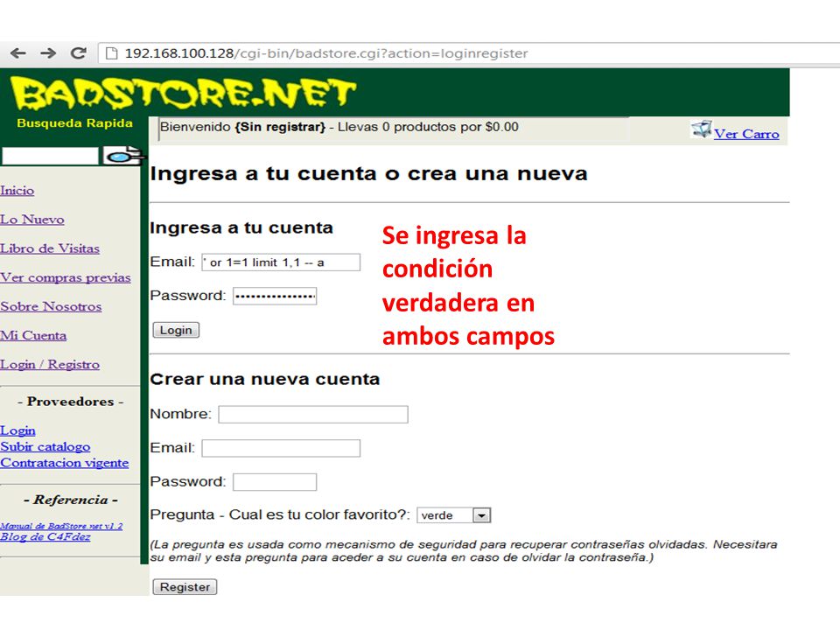840x630 pixels.
Task: Focus the browser address bar URL
Action: (x=326, y=53)
